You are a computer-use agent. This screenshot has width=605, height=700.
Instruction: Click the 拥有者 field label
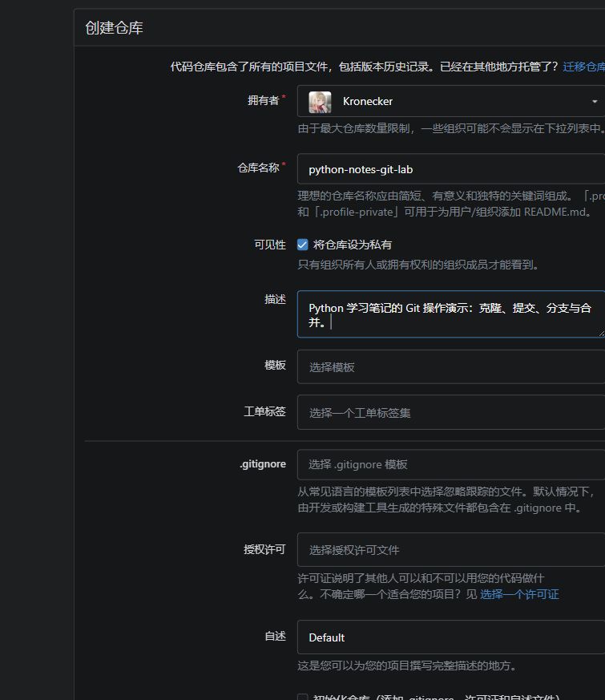click(264, 100)
